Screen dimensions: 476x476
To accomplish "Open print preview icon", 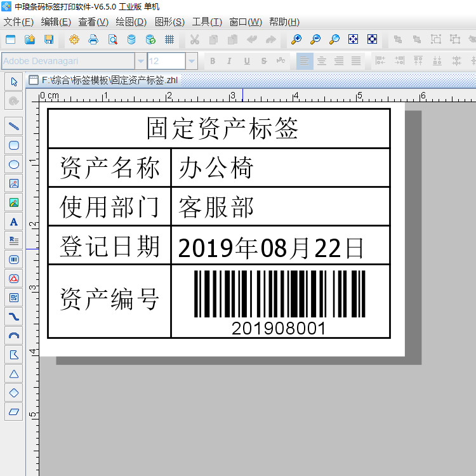I will pos(112,39).
